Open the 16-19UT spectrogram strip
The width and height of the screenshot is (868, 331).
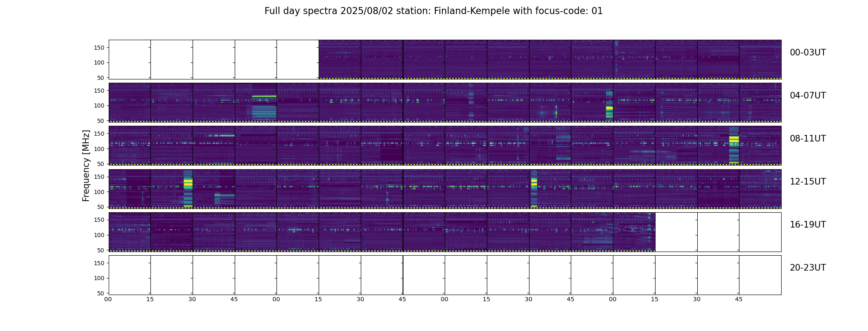445,232
